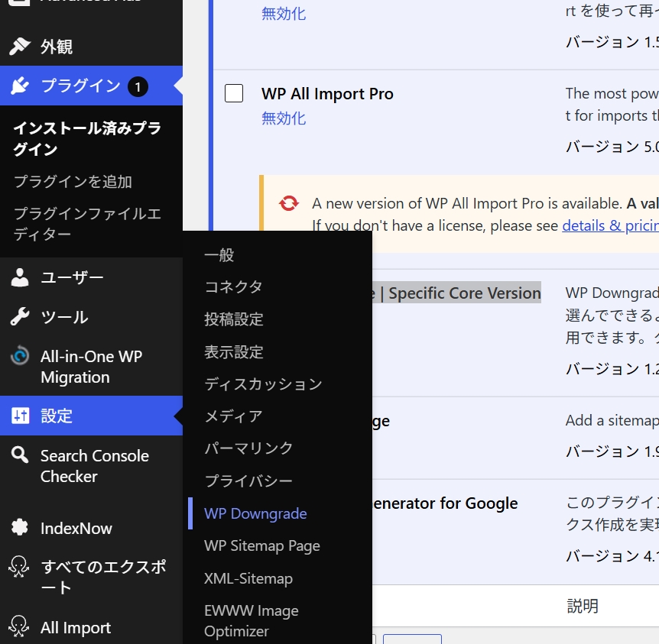659x644 pixels.
Task: Open 設定 menu in sidebar
Action: tap(91, 416)
